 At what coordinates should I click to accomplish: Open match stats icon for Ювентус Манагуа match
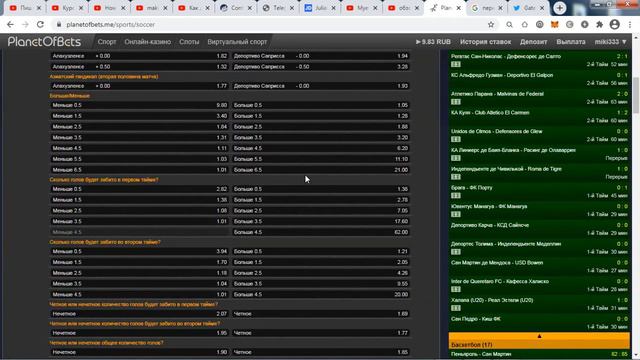pyautogui.click(x=456, y=215)
